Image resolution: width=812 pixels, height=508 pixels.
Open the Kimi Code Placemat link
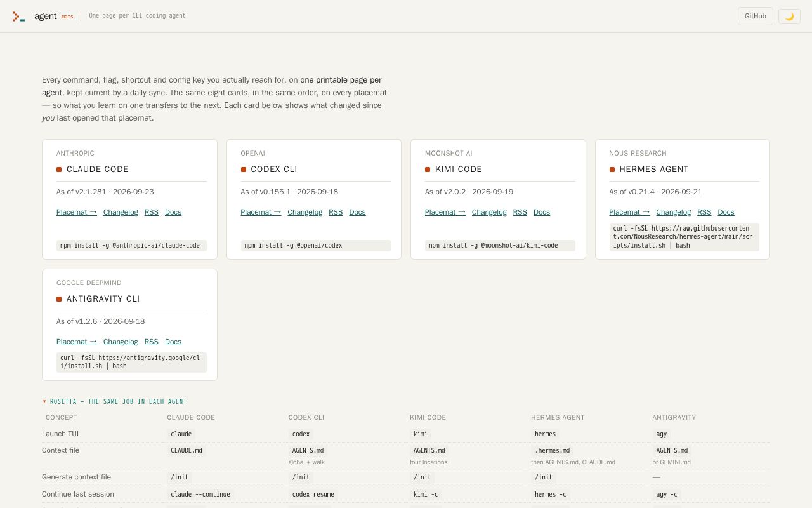pyautogui.click(x=445, y=212)
